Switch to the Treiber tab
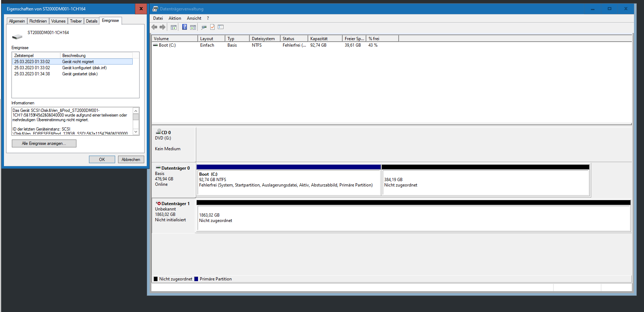Image resolution: width=644 pixels, height=312 pixels. click(76, 21)
